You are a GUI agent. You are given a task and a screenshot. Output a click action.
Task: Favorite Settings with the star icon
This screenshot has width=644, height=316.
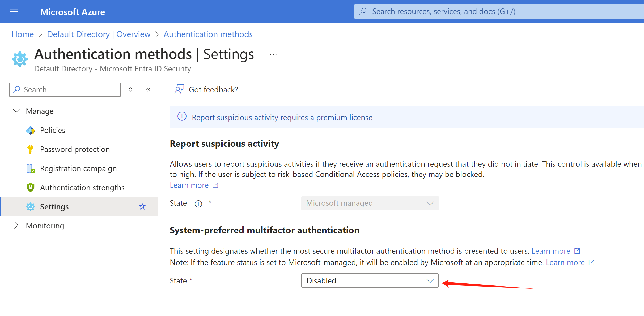[x=142, y=206]
